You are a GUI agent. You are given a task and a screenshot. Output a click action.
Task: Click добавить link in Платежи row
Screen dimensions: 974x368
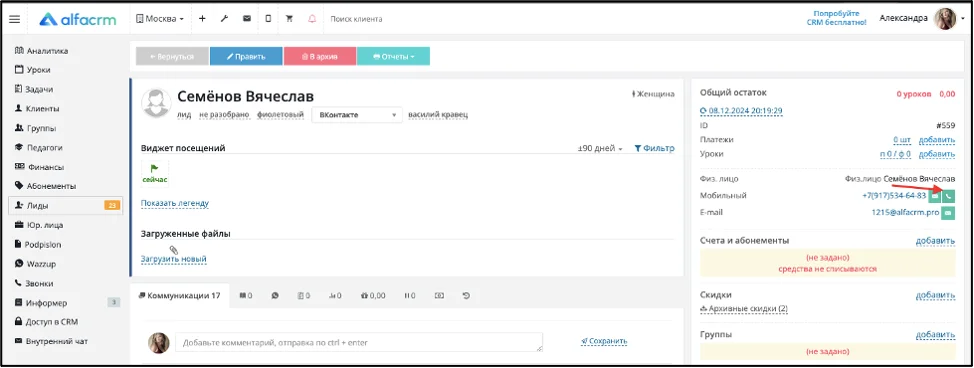tap(936, 140)
